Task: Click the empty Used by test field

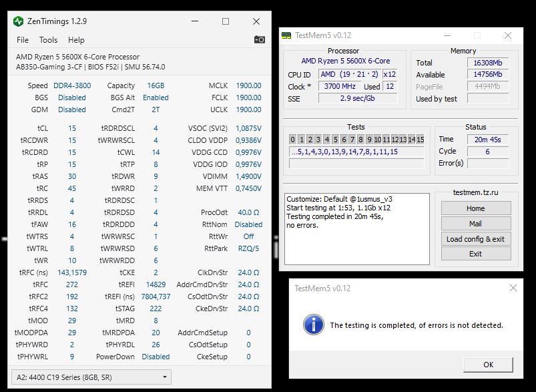Action: (488, 99)
